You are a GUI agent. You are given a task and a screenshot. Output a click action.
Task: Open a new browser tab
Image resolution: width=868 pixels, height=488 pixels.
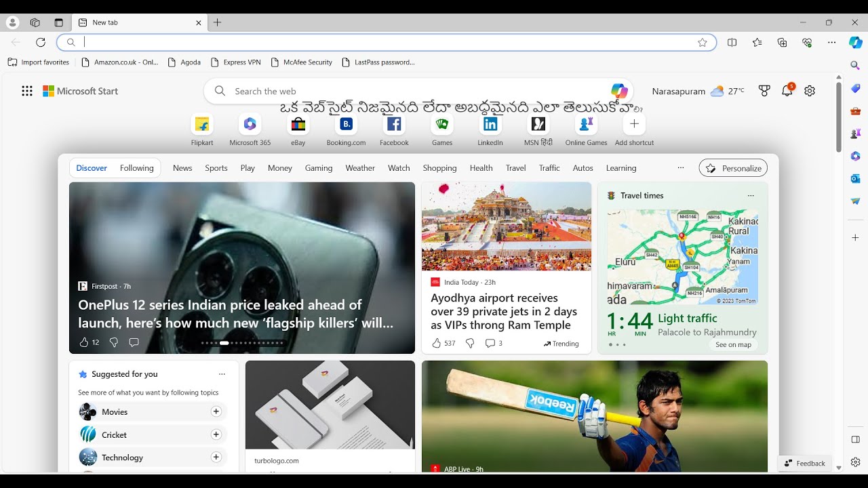click(x=218, y=22)
